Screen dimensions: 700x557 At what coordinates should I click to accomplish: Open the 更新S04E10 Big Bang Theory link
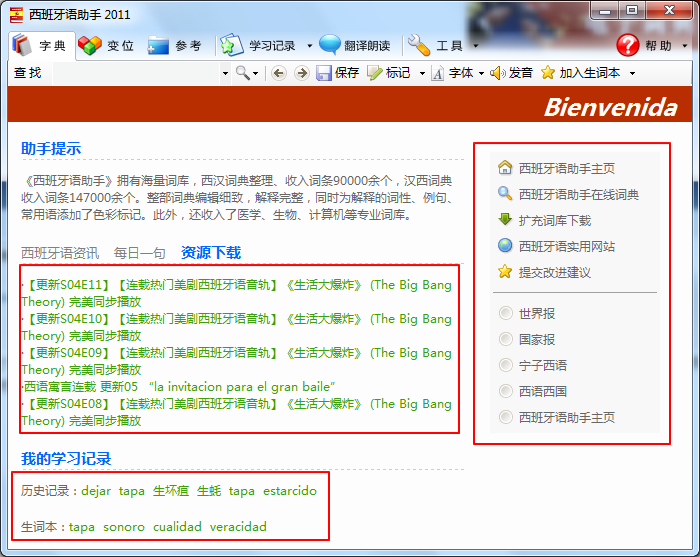(237, 327)
